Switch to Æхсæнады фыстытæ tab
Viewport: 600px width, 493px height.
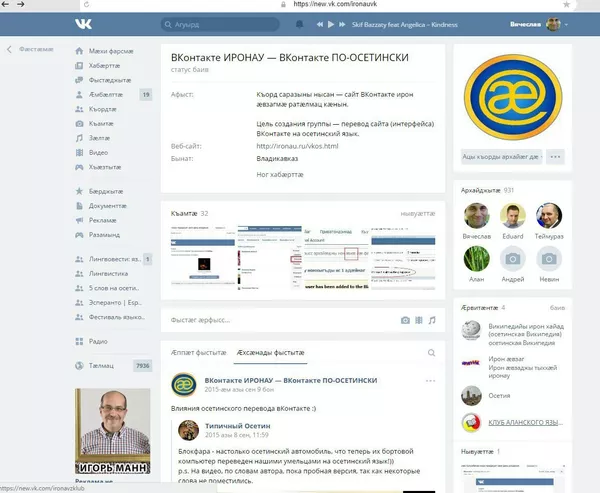tap(271, 353)
